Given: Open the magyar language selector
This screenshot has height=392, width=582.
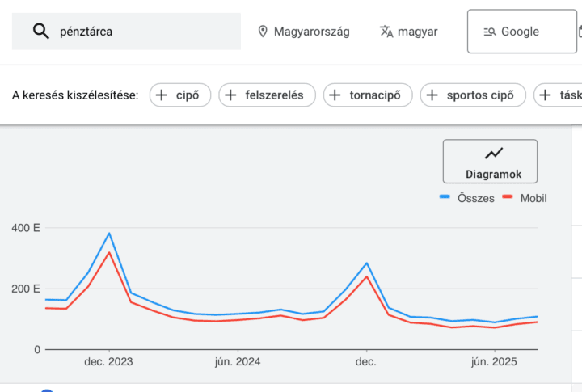Looking at the screenshot, I should coord(409,32).
